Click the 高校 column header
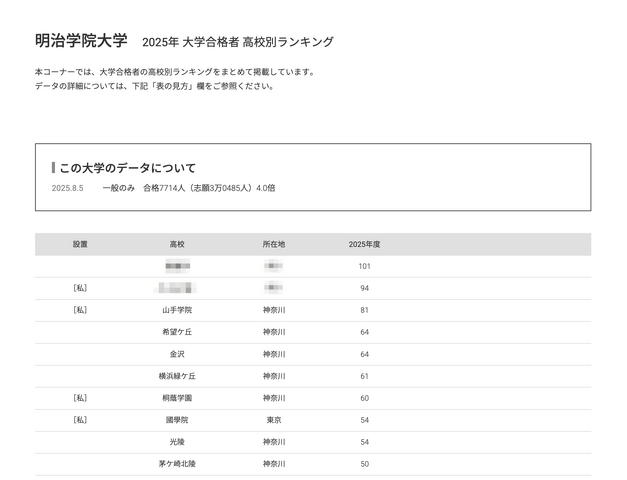Viewport: 627px width, 480px height. 177,244
